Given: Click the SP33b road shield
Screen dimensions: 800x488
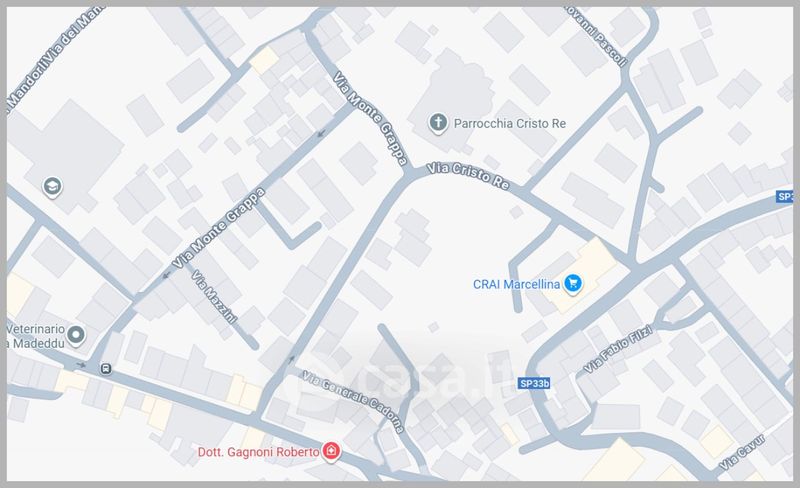Looking at the screenshot, I should pyautogui.click(x=534, y=383).
